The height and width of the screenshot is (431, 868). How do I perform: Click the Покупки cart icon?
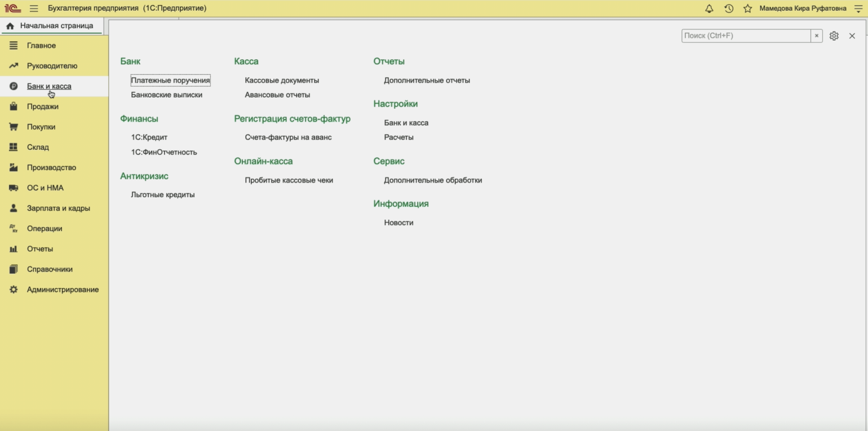click(x=14, y=127)
